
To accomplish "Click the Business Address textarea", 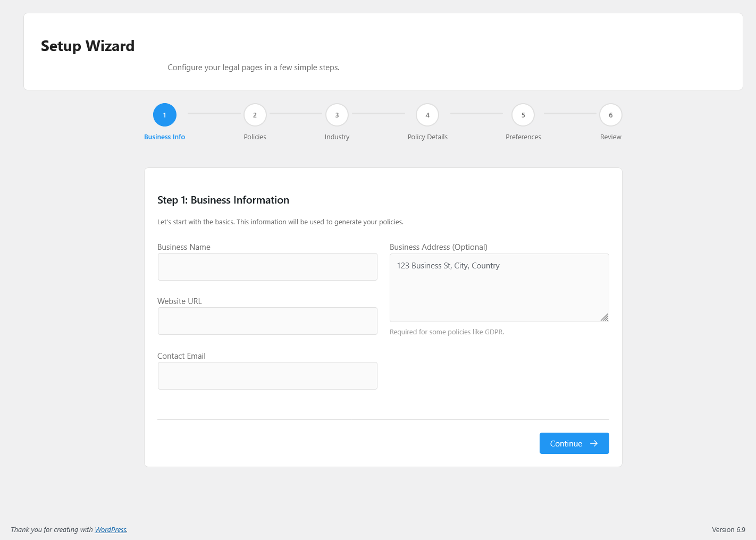I will [x=499, y=288].
